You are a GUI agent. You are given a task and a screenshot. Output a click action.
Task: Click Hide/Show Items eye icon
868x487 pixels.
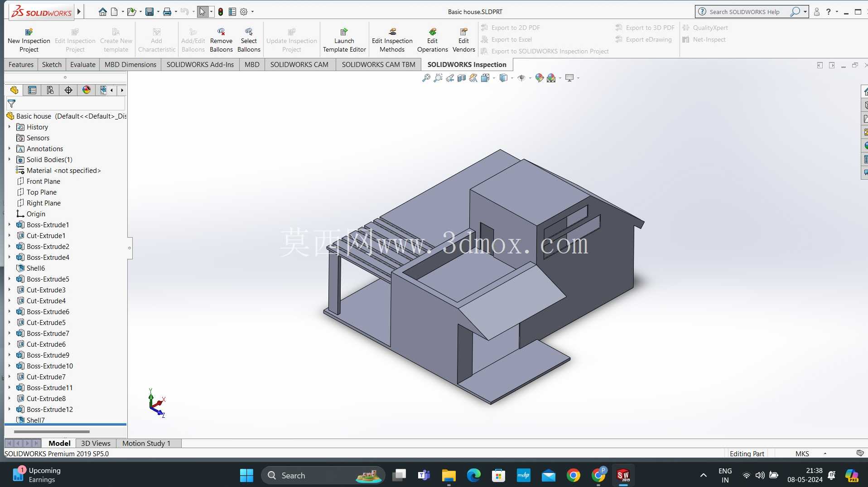click(521, 78)
